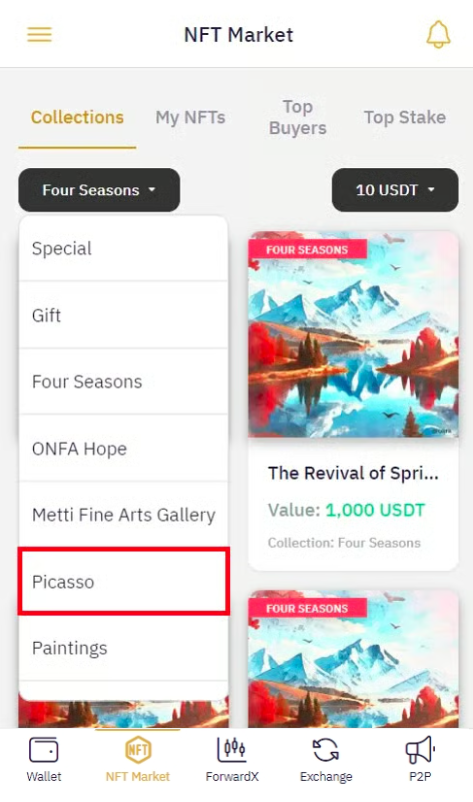Tap the Exchange arrows icon
The image size is (473, 802).
(326, 750)
